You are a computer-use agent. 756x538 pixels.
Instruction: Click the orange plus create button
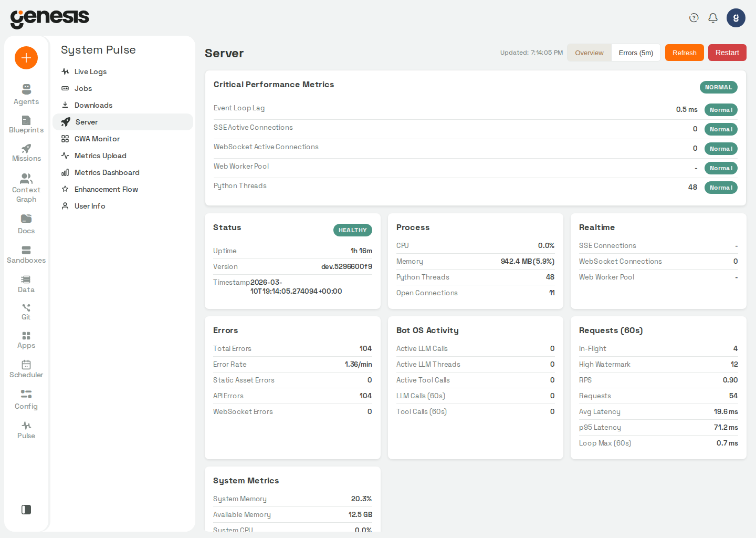click(x=26, y=58)
